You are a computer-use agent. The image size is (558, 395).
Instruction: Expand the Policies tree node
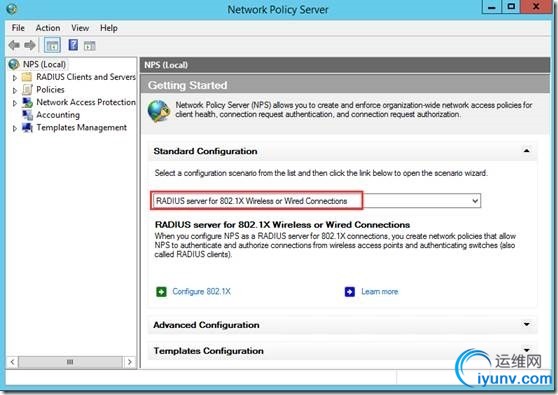click(15, 90)
